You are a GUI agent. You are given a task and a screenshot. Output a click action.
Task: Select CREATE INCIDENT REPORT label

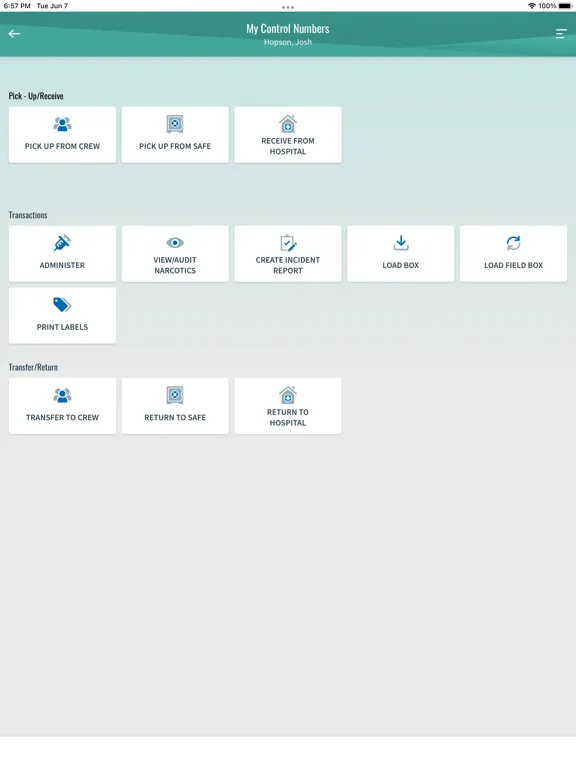tap(288, 265)
